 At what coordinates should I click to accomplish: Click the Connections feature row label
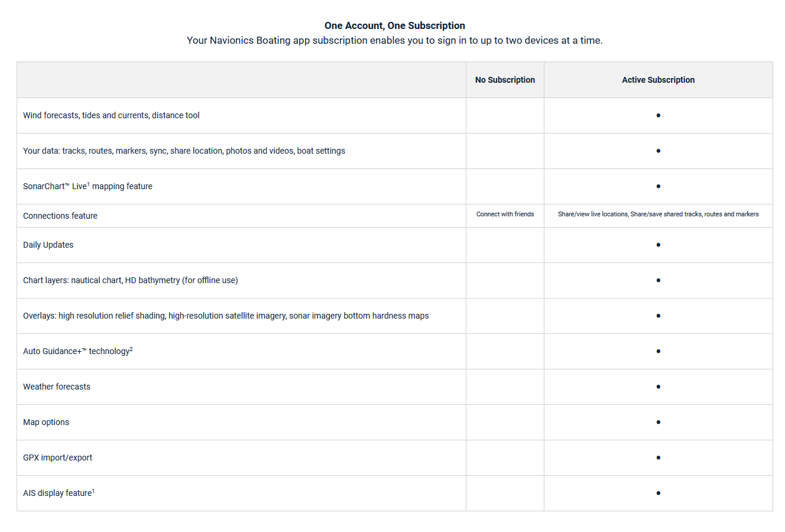point(60,216)
